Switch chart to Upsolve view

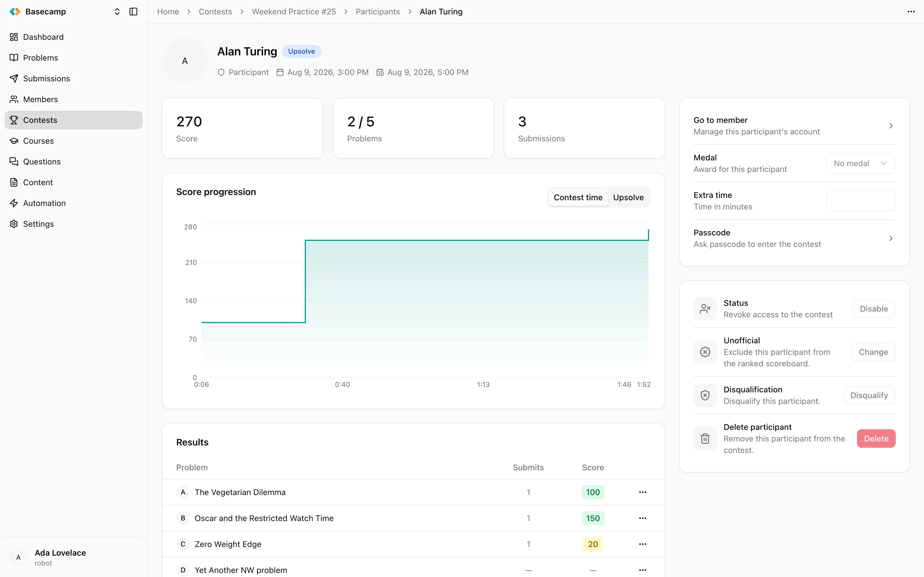click(x=628, y=197)
